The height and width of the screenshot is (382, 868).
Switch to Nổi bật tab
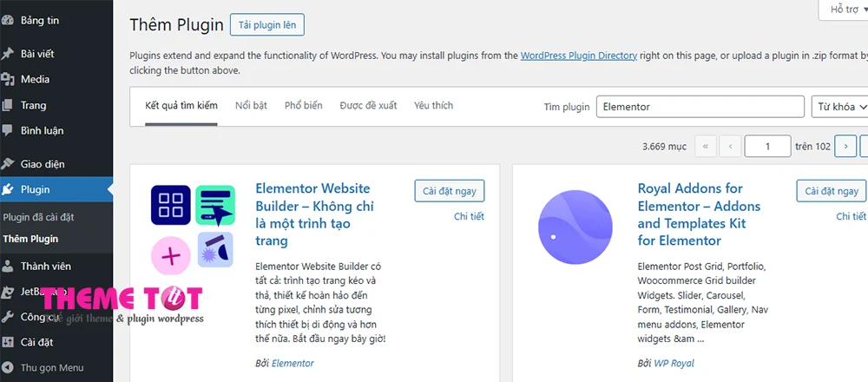tap(251, 105)
